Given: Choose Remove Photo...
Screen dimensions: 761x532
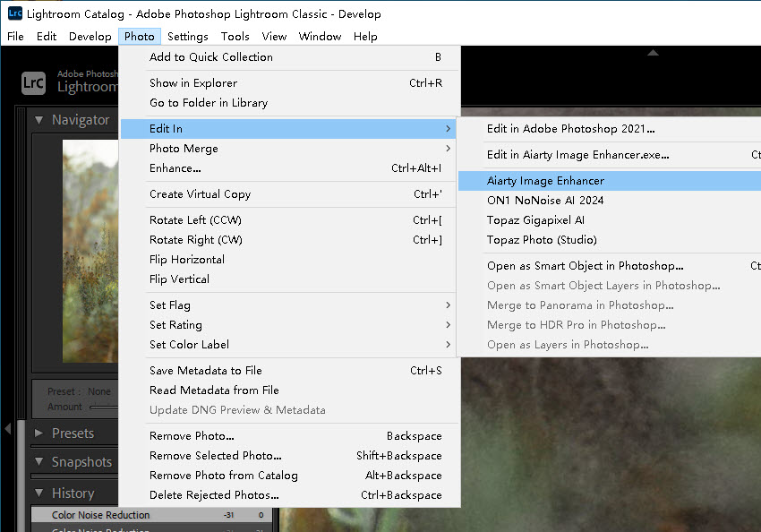Looking at the screenshot, I should [x=288, y=436].
